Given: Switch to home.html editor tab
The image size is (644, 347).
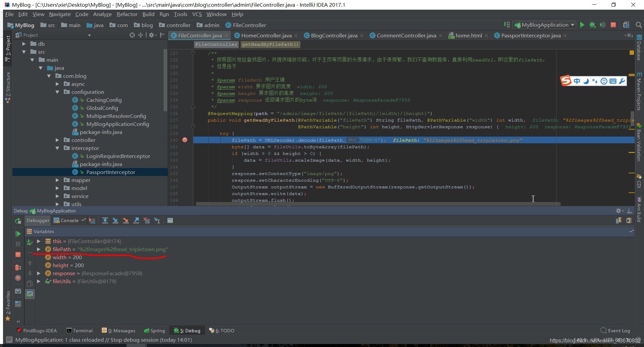Looking at the screenshot, I should click(469, 35).
